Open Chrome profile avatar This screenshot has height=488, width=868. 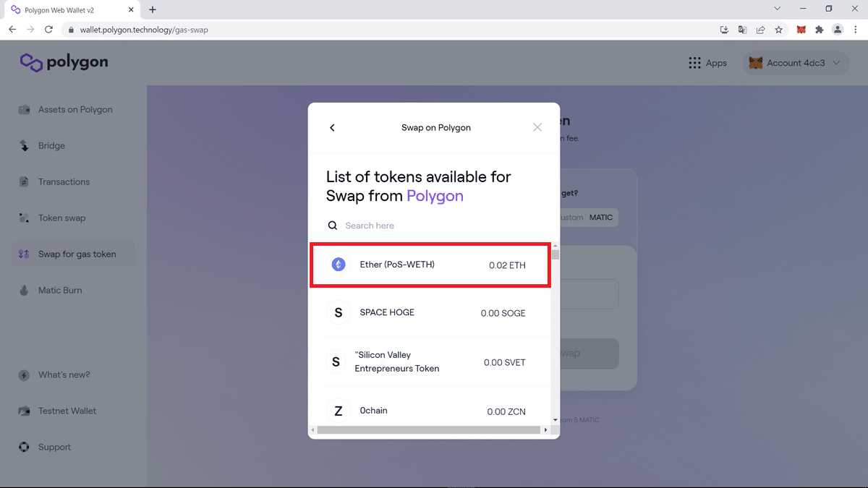(838, 30)
